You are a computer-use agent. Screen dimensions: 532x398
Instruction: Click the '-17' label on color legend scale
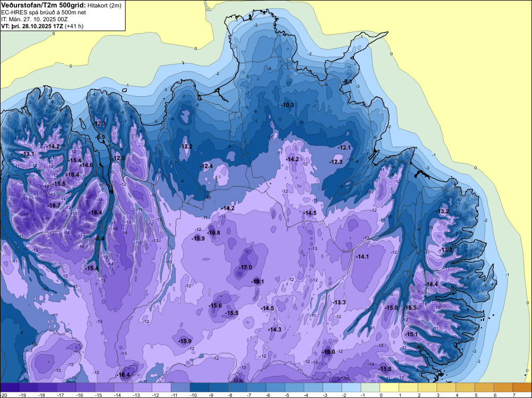tap(61, 395)
